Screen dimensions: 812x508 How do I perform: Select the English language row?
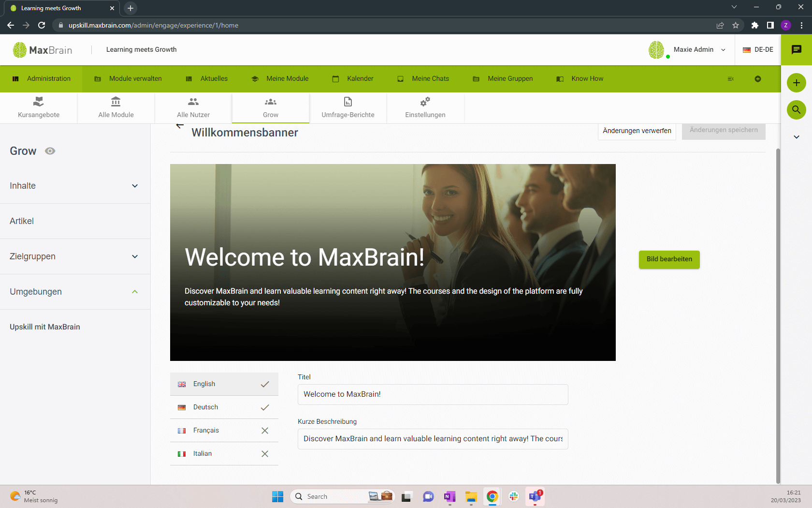224,384
